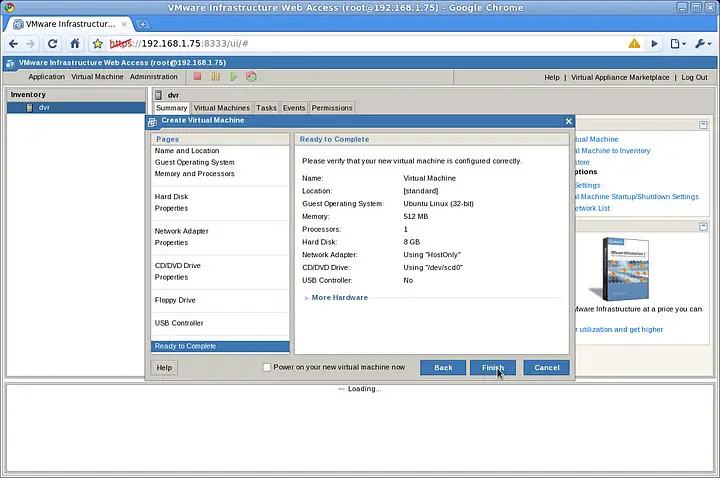Click the VMware logo icon in the header
720x478 pixels.
(x=10, y=63)
